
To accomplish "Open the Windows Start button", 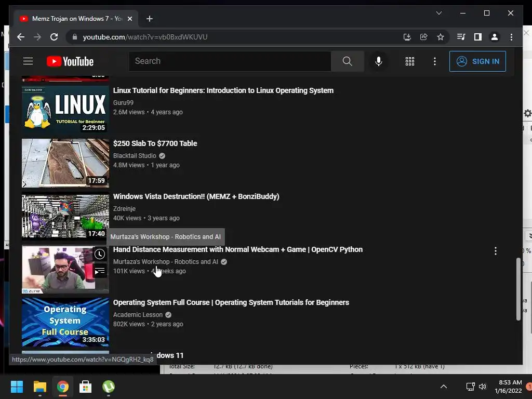I will pyautogui.click(x=17, y=387).
